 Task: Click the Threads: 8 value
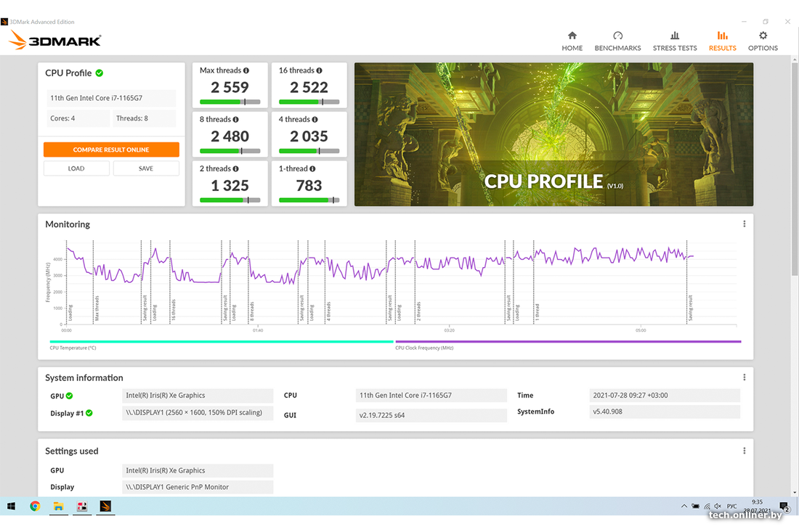(145, 118)
